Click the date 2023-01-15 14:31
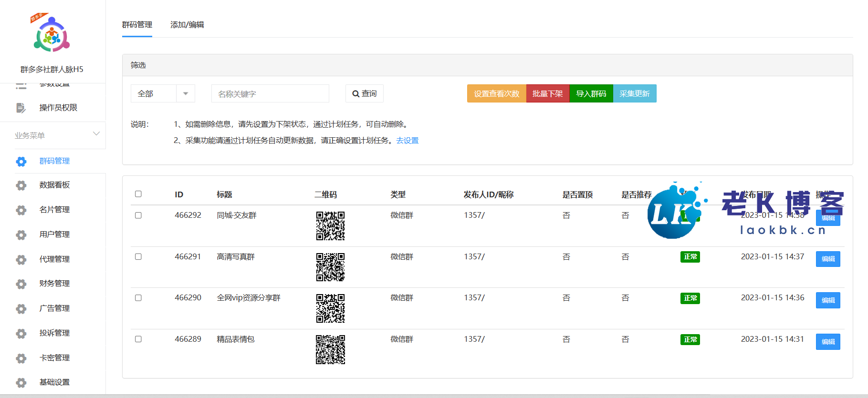868x398 pixels. click(x=773, y=339)
